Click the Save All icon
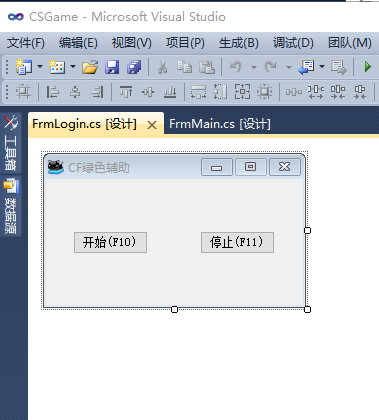 pyautogui.click(x=134, y=67)
